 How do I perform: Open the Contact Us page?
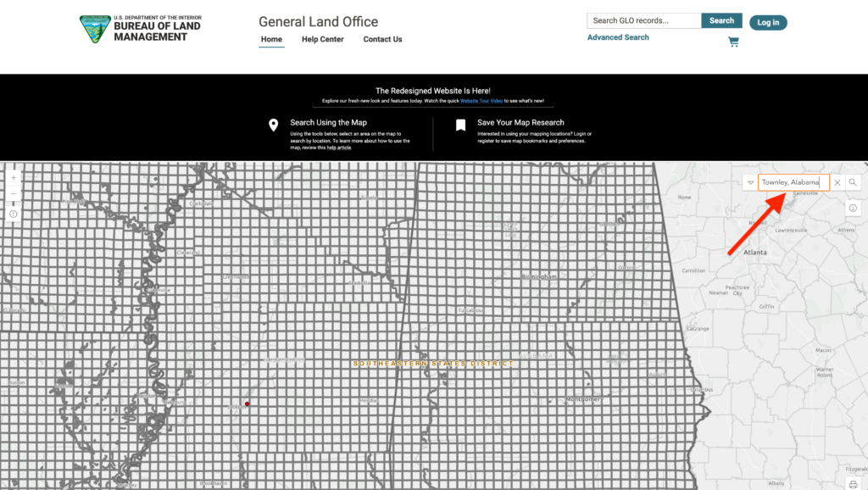tap(382, 39)
